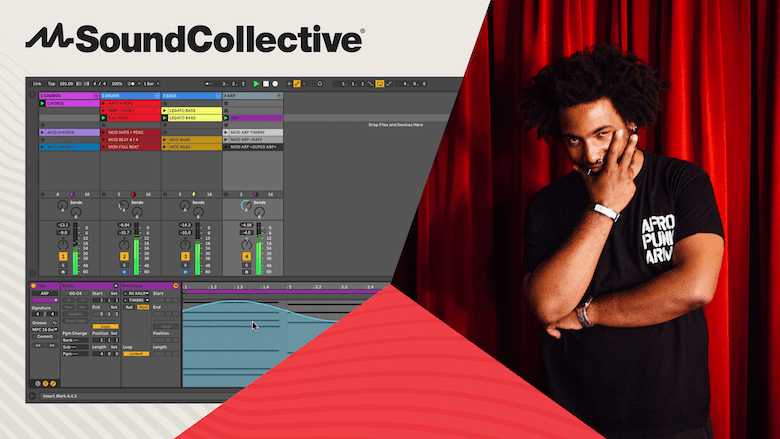
Task: Toggle the Groove hot-swap button
Action: 55,323
